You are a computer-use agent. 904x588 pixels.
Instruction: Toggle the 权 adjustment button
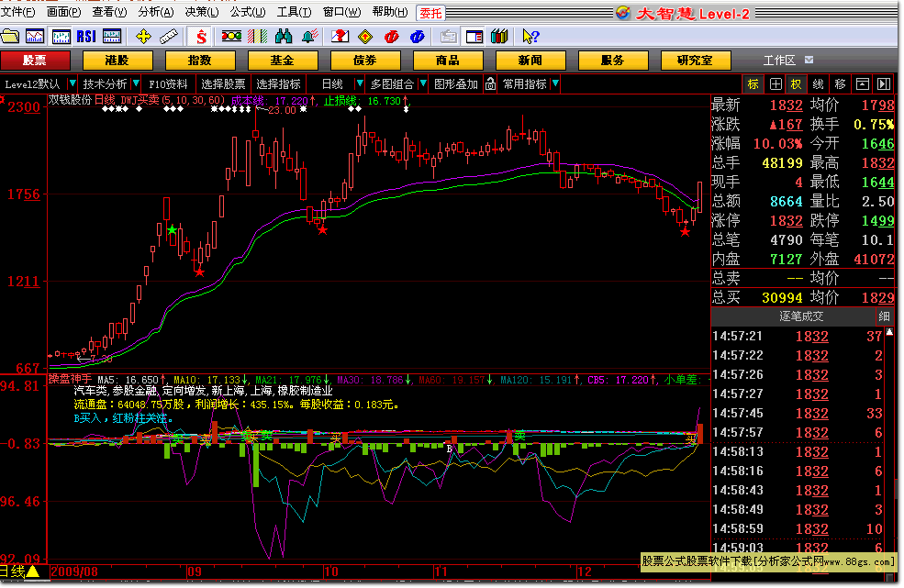click(x=797, y=84)
